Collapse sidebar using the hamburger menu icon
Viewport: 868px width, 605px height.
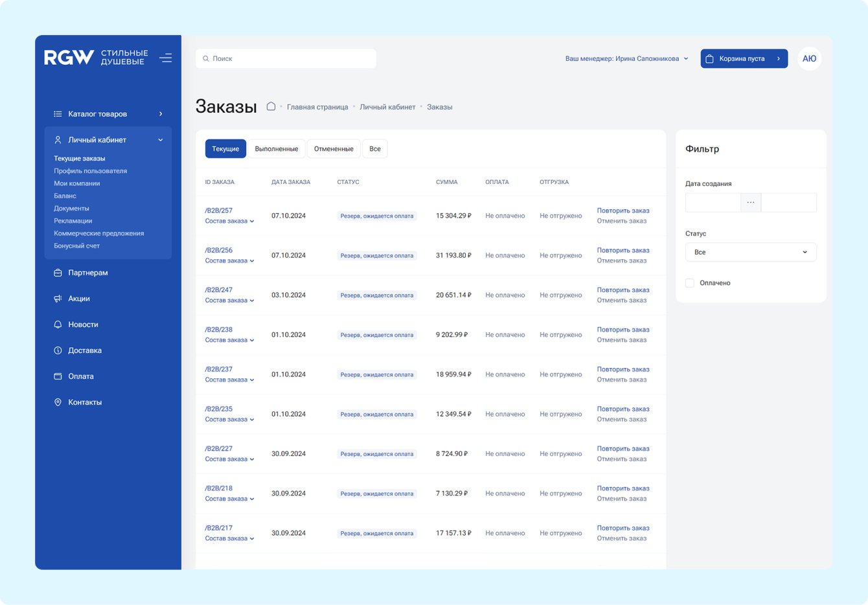pos(166,58)
